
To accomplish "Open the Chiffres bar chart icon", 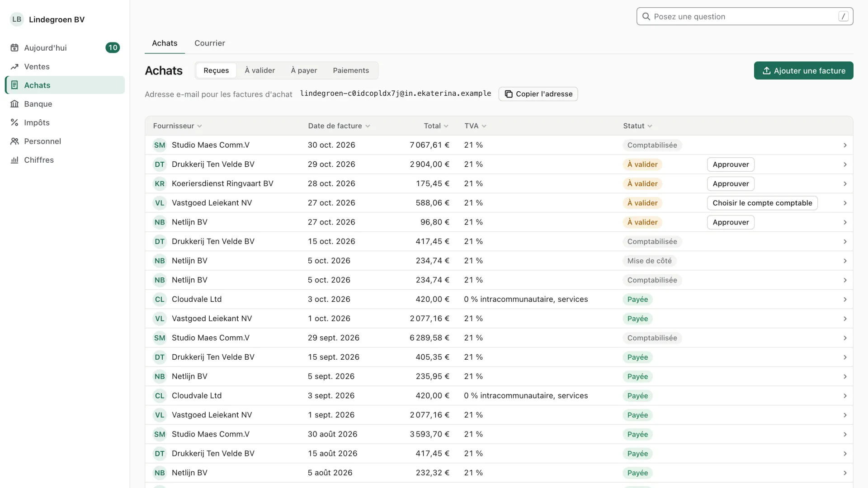I will (14, 160).
